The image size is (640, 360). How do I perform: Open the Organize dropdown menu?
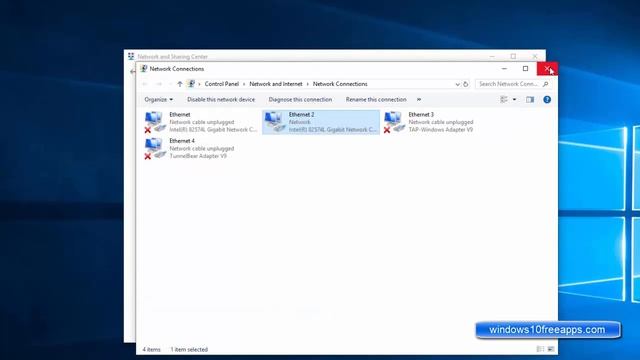pyautogui.click(x=158, y=100)
